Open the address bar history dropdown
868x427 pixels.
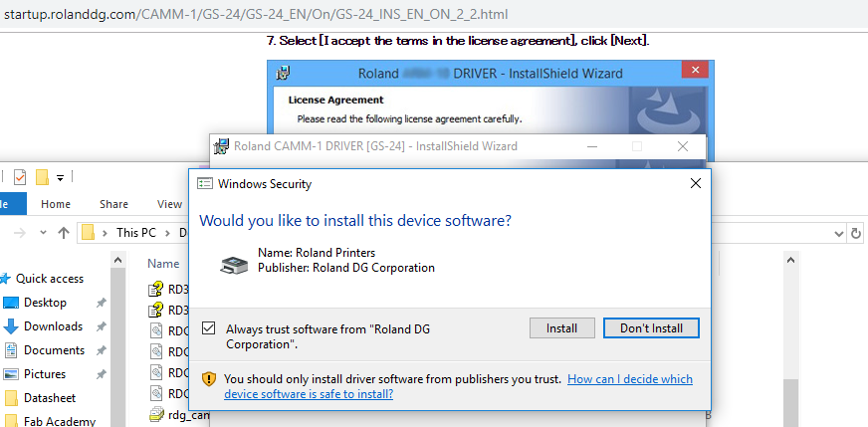pos(839,234)
